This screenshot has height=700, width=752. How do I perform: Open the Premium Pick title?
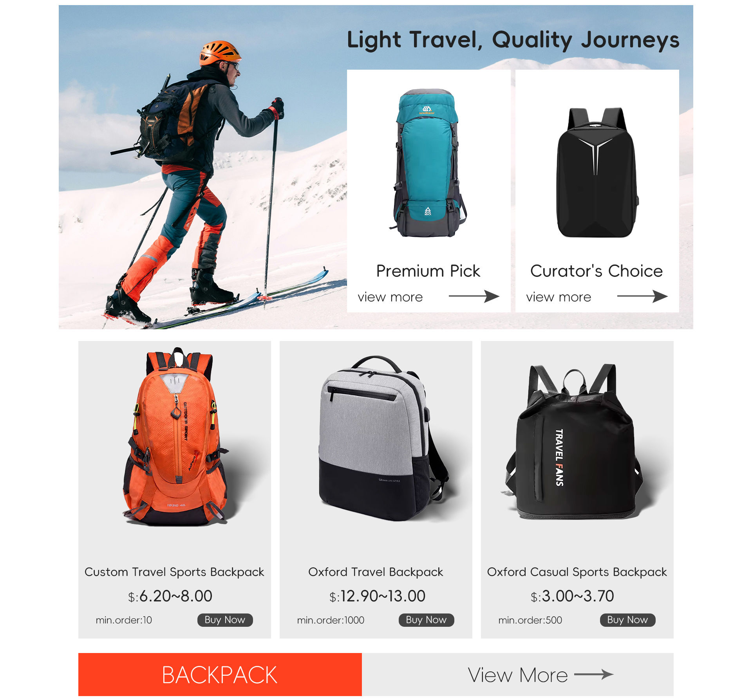click(428, 271)
